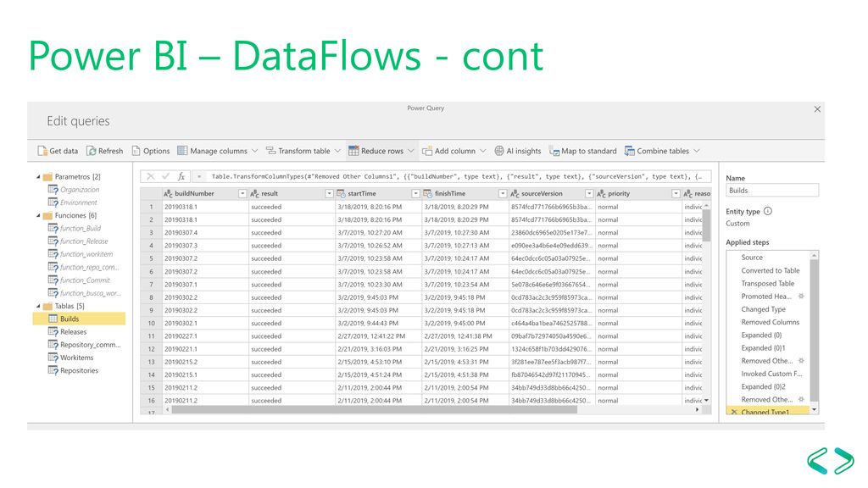Select the cell 2/27/2019, 12:41:22 PM

tap(378, 336)
